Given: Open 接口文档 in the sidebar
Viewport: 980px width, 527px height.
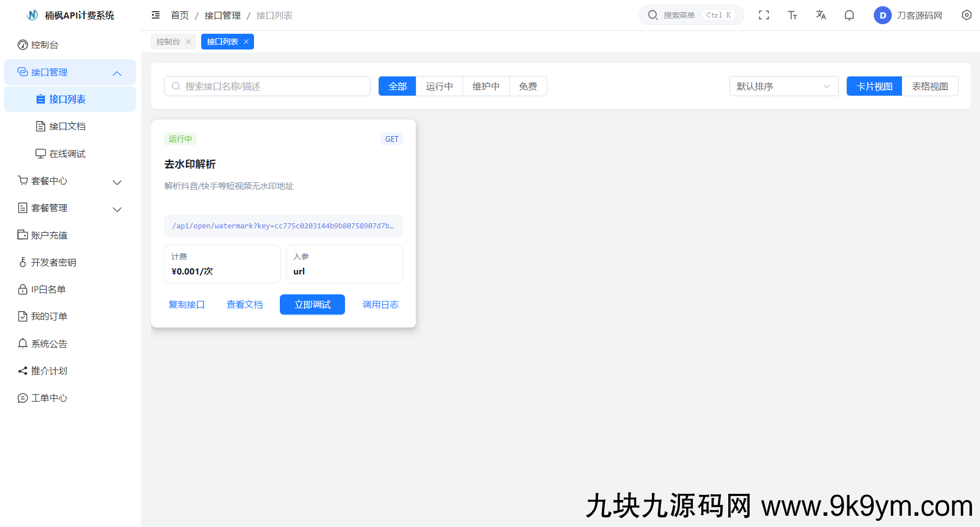Looking at the screenshot, I should [67, 127].
